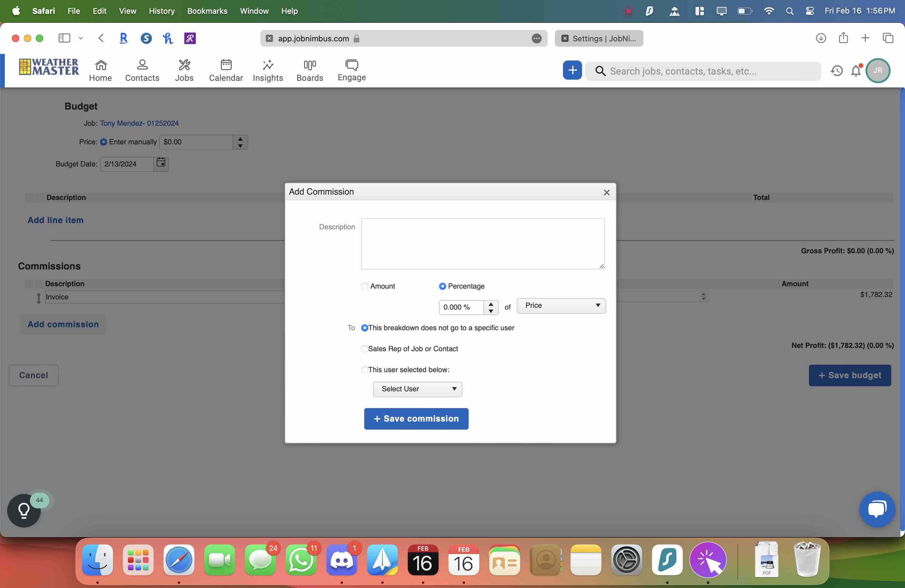Open the Select User dropdown
This screenshot has height=588, width=905.
click(417, 389)
